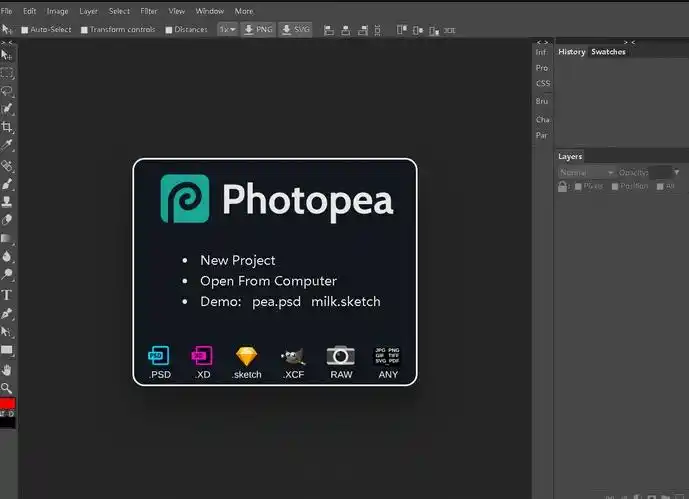689x499 pixels.
Task: Enable the Auto-Select checkbox
Action: (25, 30)
